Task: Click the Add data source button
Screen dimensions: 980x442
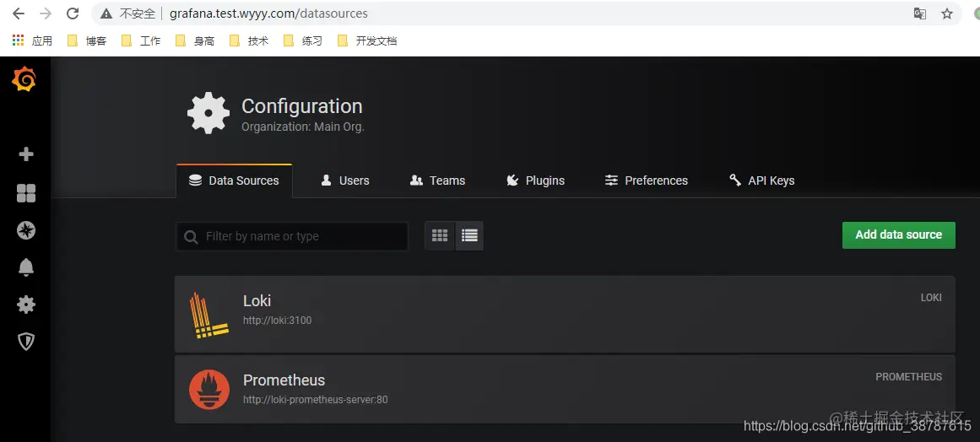Action: 899,234
